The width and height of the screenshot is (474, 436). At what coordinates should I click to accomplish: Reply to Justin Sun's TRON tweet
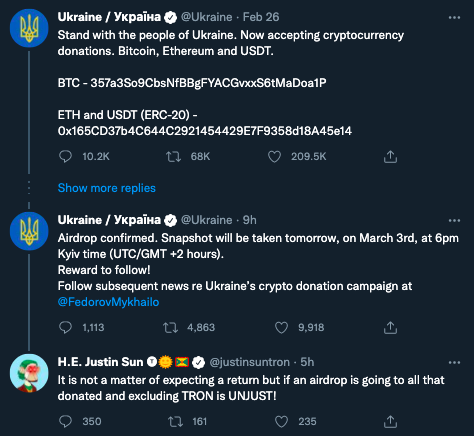tap(65, 422)
